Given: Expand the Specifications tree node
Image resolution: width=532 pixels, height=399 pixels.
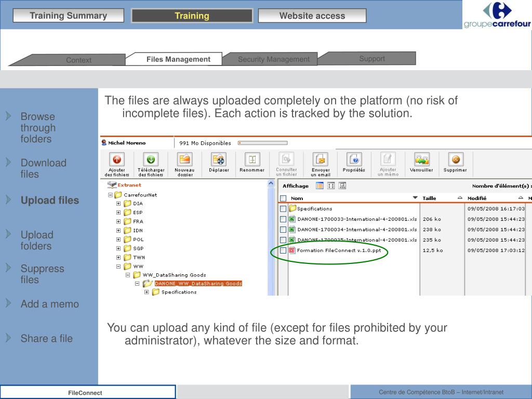Looking at the screenshot, I should pyautogui.click(x=147, y=292).
